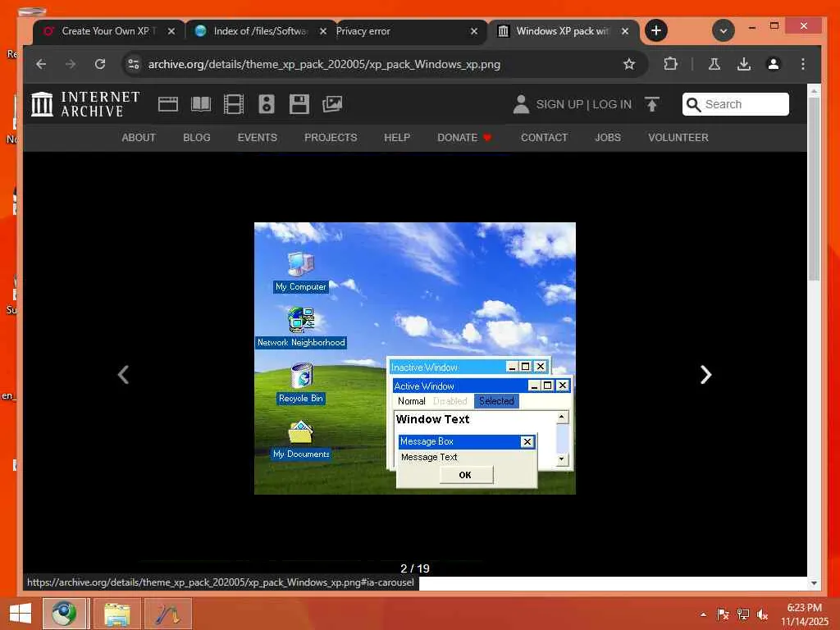Image resolution: width=840 pixels, height=630 pixels.
Task: Click LOG IN link
Action: [612, 104]
